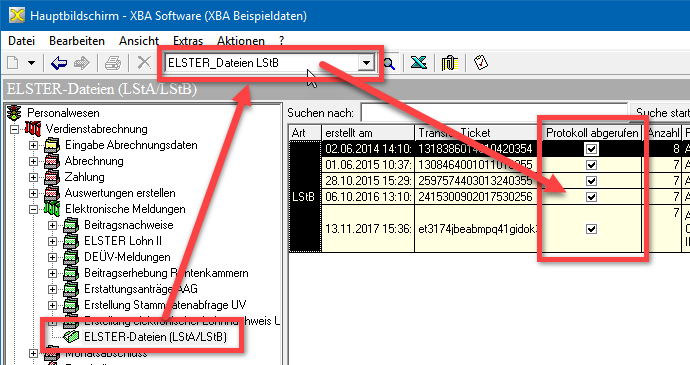Click the Abrechnung folder icon

[x=52, y=161]
